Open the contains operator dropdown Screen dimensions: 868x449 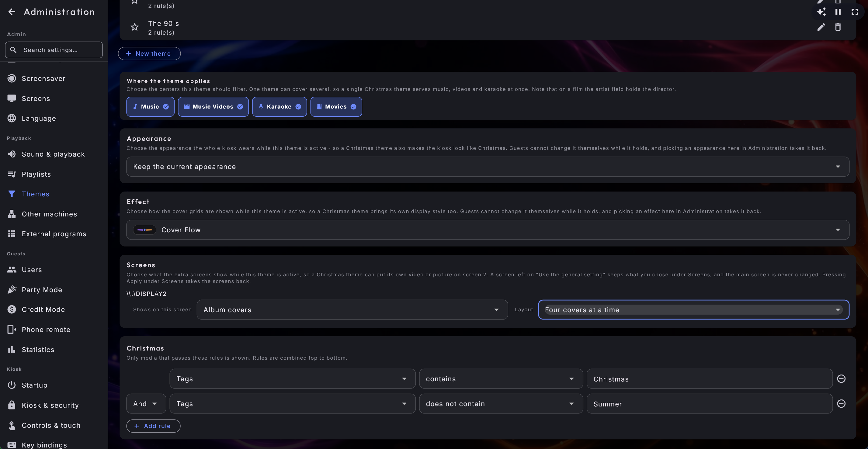click(x=501, y=378)
